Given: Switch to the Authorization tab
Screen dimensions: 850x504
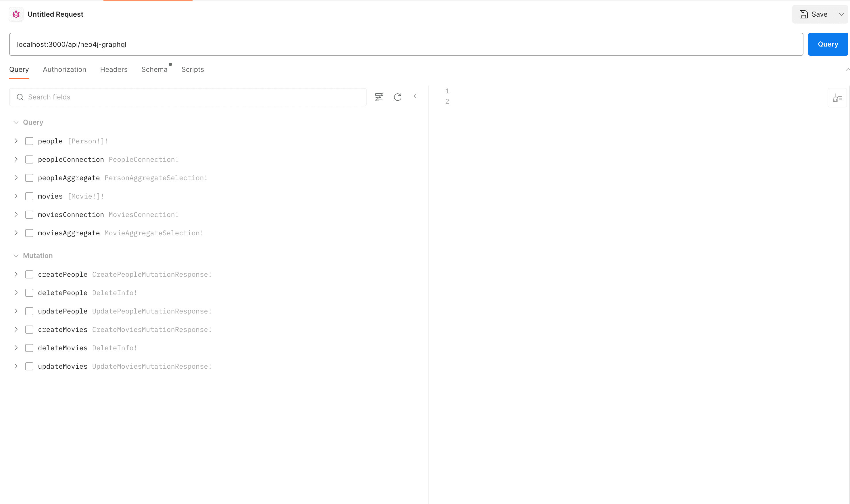Looking at the screenshot, I should tap(65, 70).
